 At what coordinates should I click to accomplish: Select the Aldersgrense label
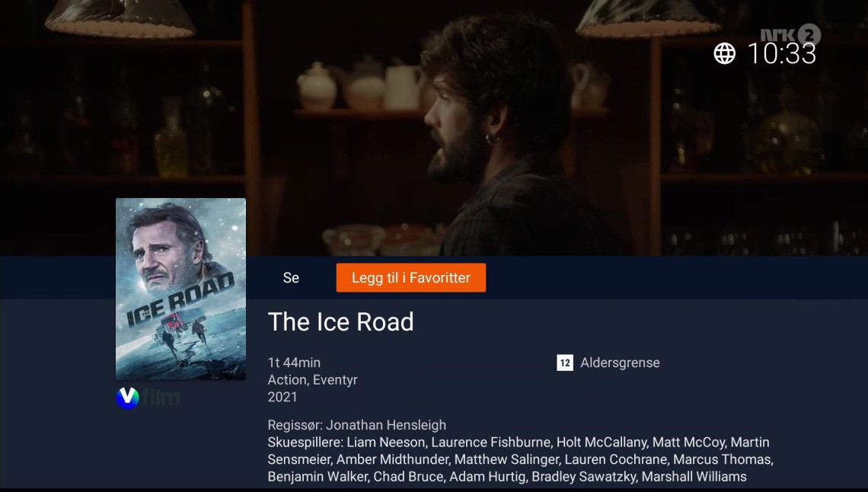620,363
